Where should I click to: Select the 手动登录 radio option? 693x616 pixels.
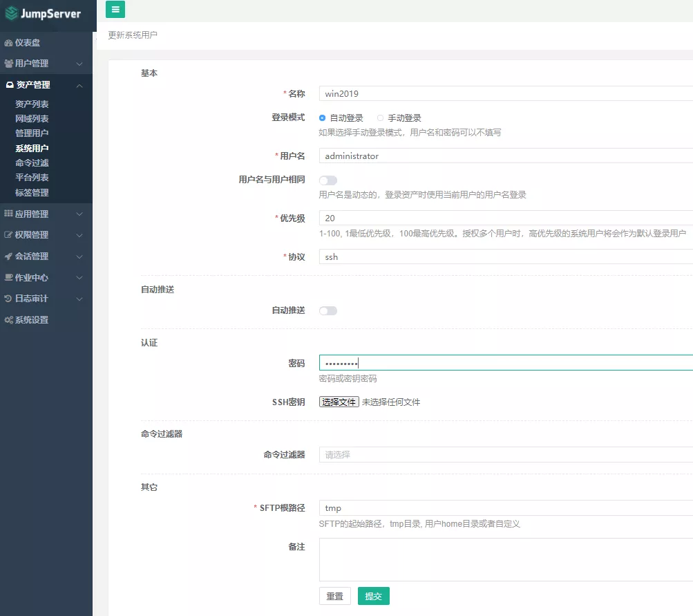click(x=380, y=118)
